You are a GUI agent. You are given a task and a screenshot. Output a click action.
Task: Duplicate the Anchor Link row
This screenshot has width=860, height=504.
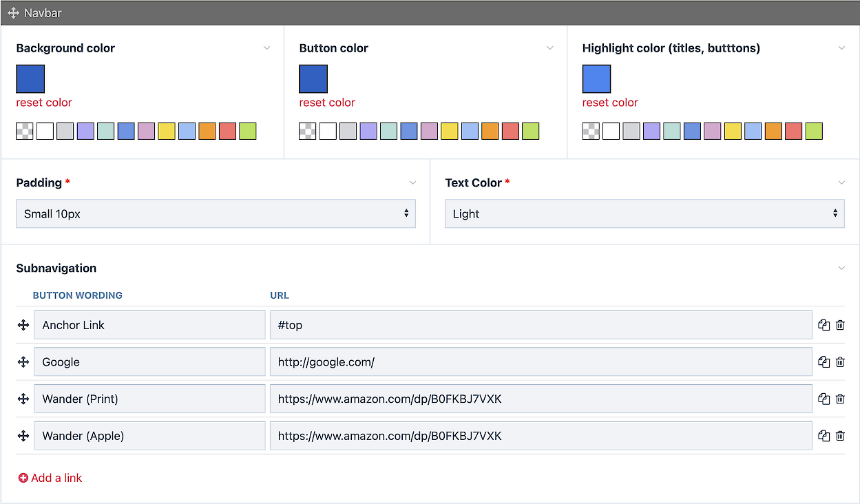pyautogui.click(x=824, y=325)
